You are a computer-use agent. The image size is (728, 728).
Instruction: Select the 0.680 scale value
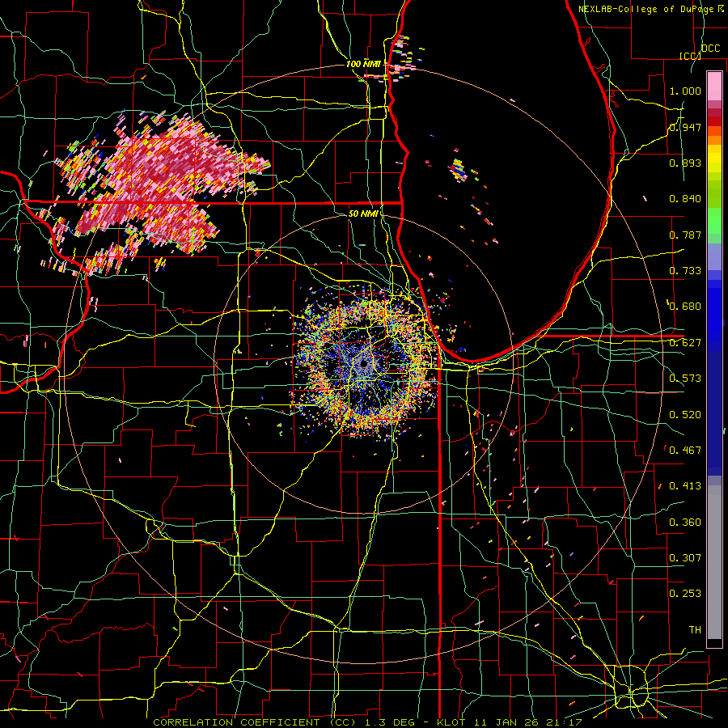click(x=685, y=307)
